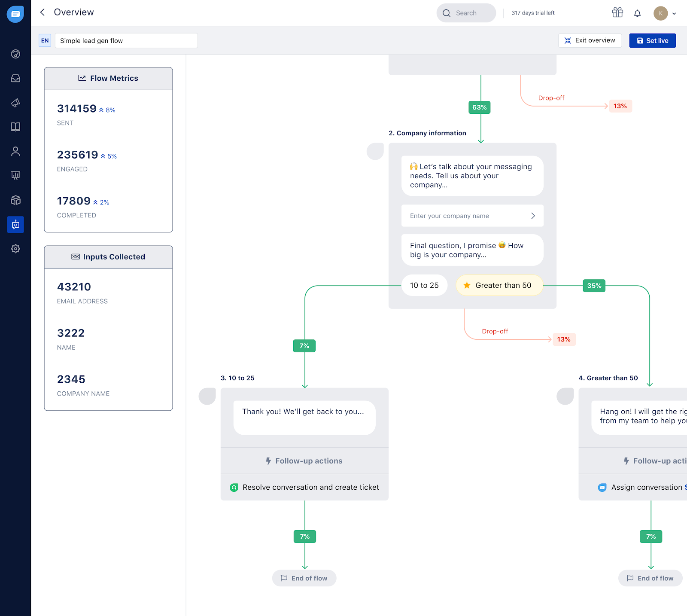Select the Greater than 50 answer option
The image size is (687, 616).
click(499, 285)
